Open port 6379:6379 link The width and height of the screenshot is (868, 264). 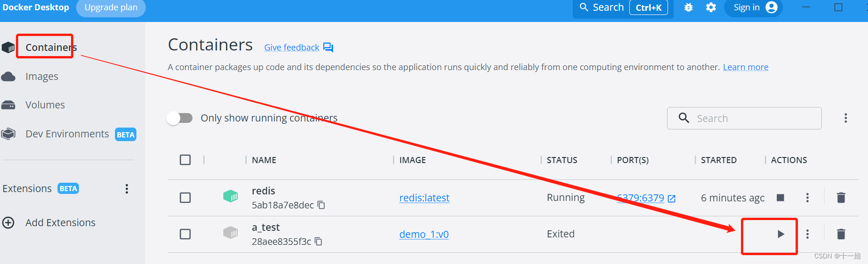pos(640,198)
